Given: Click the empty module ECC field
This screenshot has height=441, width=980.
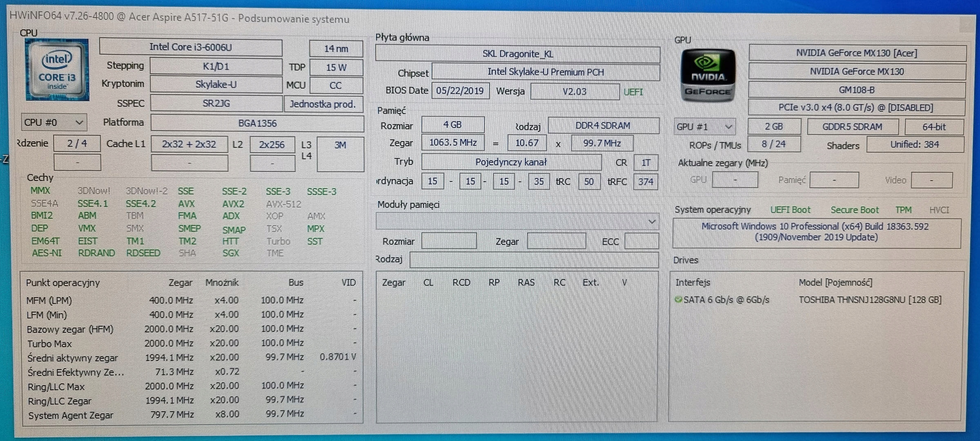Looking at the screenshot, I should pyautogui.click(x=641, y=241).
